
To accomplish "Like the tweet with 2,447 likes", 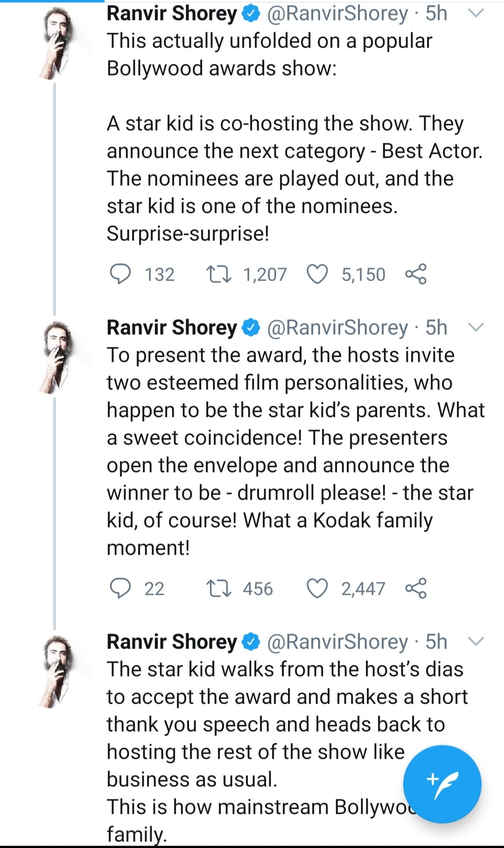I will pyautogui.click(x=317, y=588).
